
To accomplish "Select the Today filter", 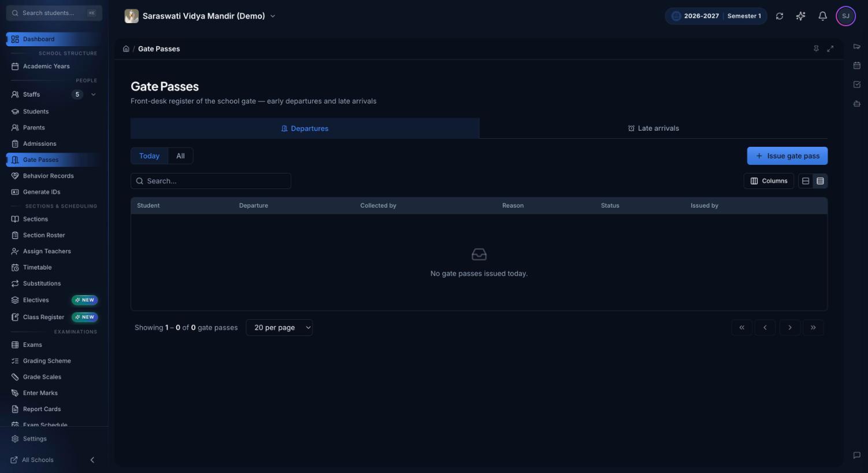I will point(149,156).
